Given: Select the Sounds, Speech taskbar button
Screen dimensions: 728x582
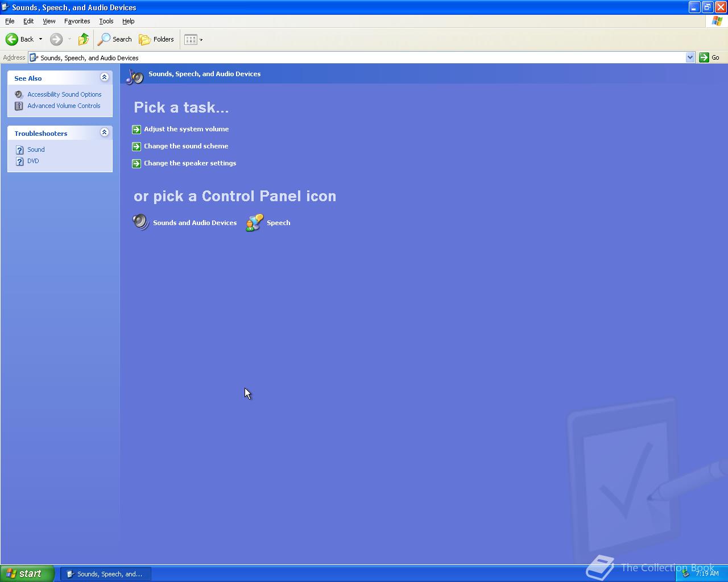Looking at the screenshot, I should click(106, 574).
